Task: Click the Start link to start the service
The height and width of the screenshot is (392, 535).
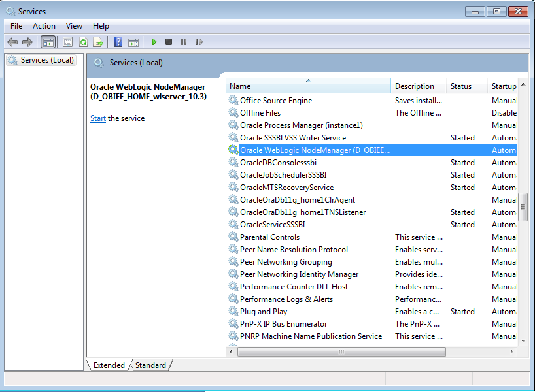Action: coord(98,118)
